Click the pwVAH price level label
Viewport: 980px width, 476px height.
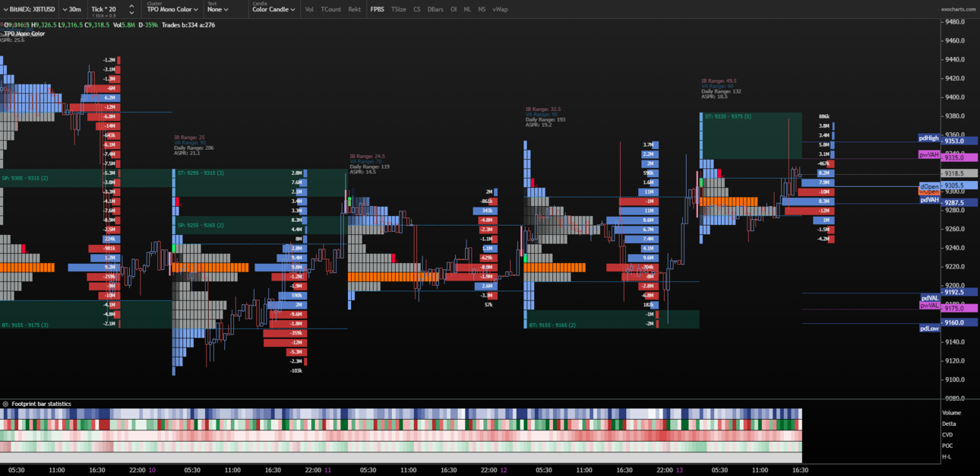[929, 154]
